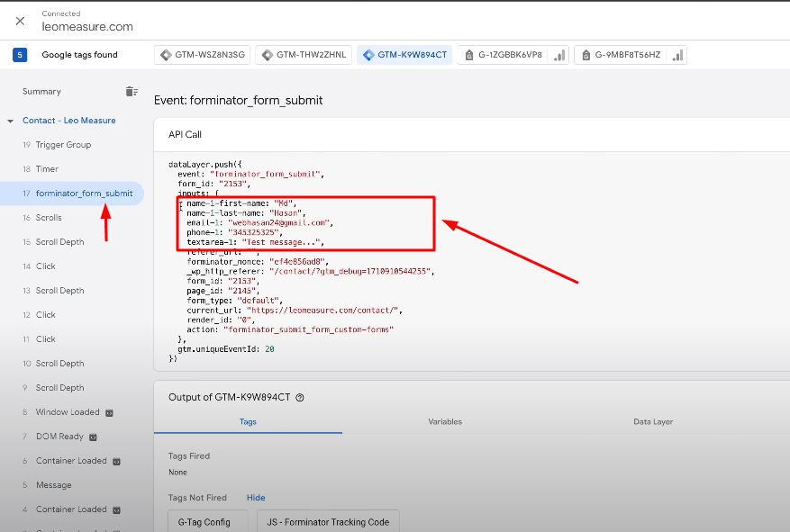Click the badge icon next to DOM Ready
790x532 pixels.
[93, 437]
